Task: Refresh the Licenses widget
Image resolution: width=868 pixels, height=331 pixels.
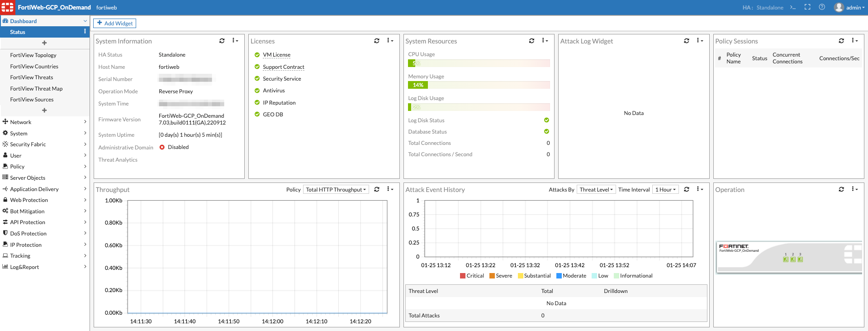Action: pos(377,41)
